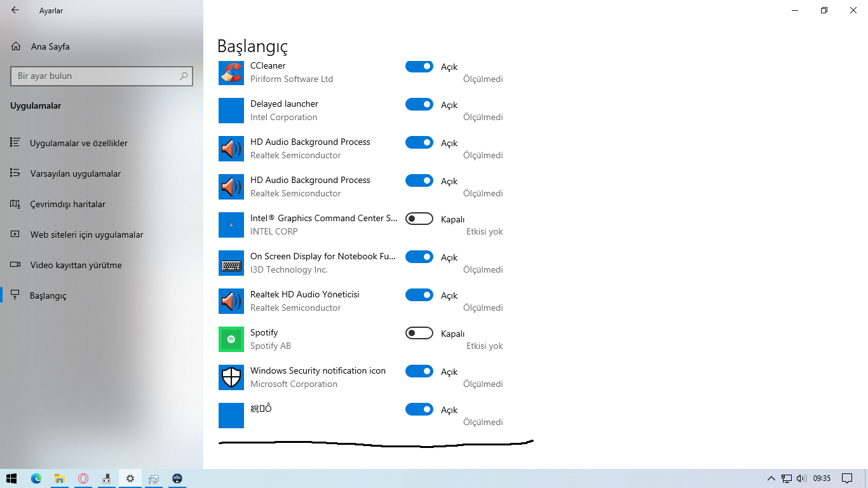The width and height of the screenshot is (868, 488).
Task: Click the keyboard icon for On Screen Display
Action: pos(231,263)
